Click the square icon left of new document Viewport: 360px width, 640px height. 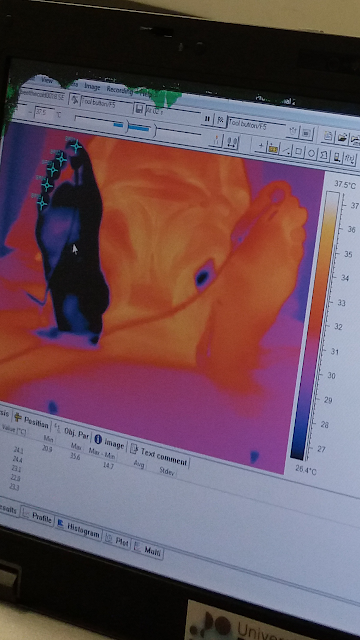307,133
